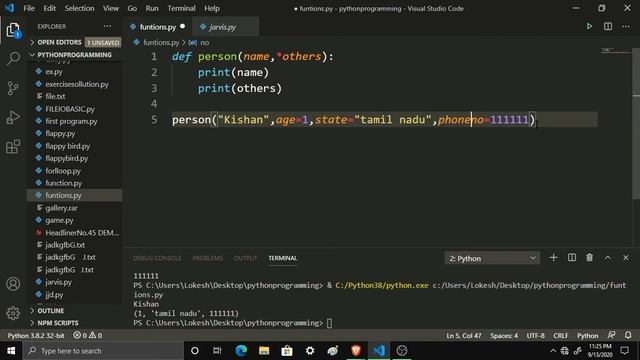
Task: Create a new terminal with plus icon
Action: pyautogui.click(x=553, y=258)
